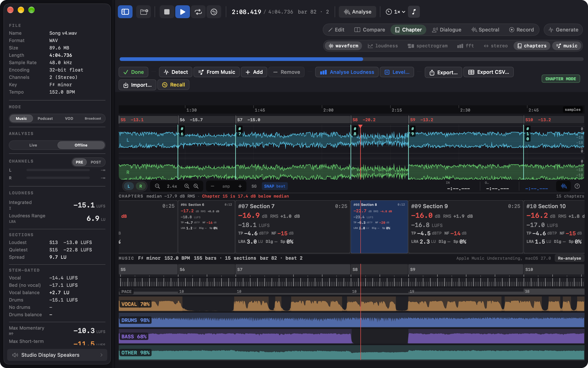
Task: Toggle the L channel button below waveform
Action: (x=129, y=186)
